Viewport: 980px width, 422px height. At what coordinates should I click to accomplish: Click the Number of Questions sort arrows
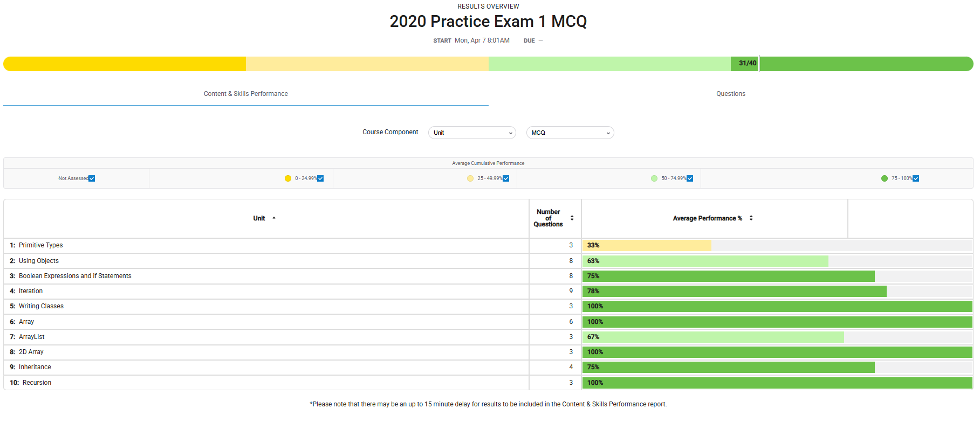point(572,218)
